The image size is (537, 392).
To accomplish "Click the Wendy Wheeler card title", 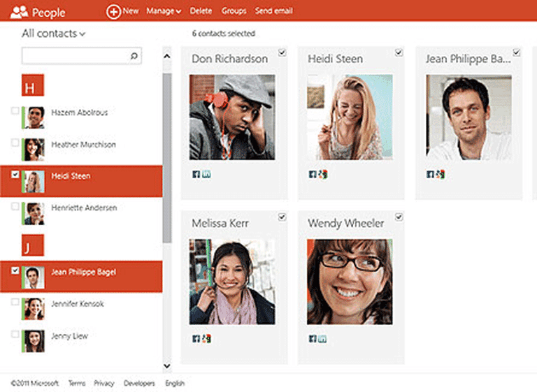I will 346,223.
